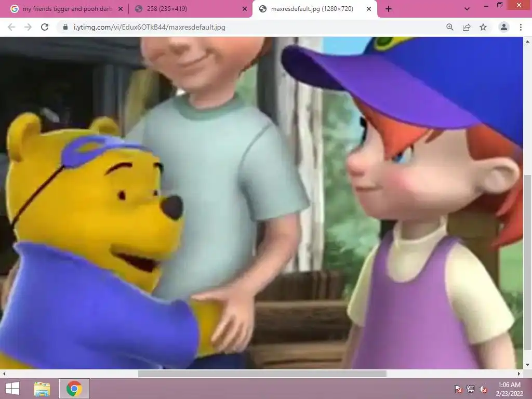Open the network status tray icon
The height and width of the screenshot is (399, 532).
coord(471,389)
